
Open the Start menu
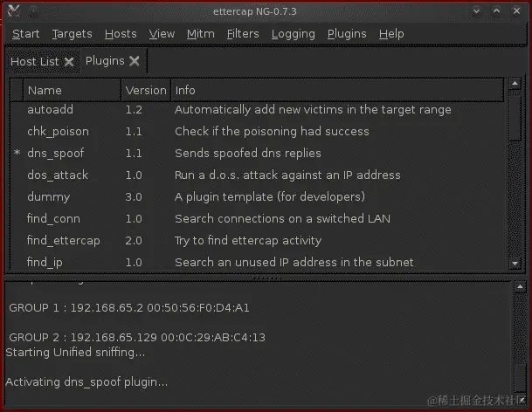[x=26, y=34]
